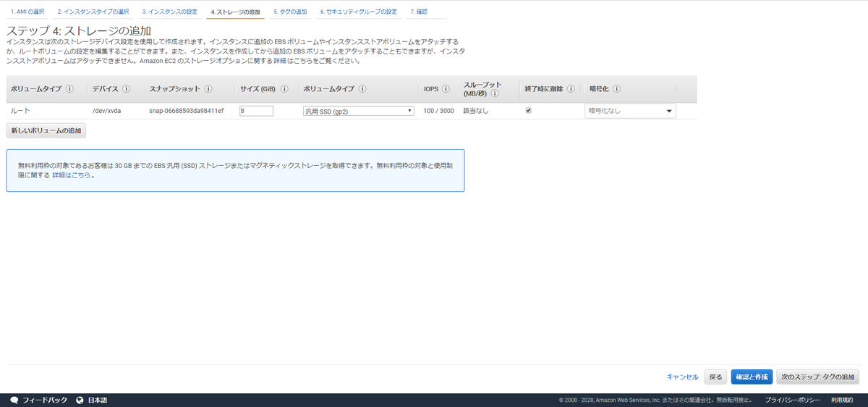The height and width of the screenshot is (407, 868).
Task: Click info icon next to 終了時に削除 header
Action: coord(571,89)
